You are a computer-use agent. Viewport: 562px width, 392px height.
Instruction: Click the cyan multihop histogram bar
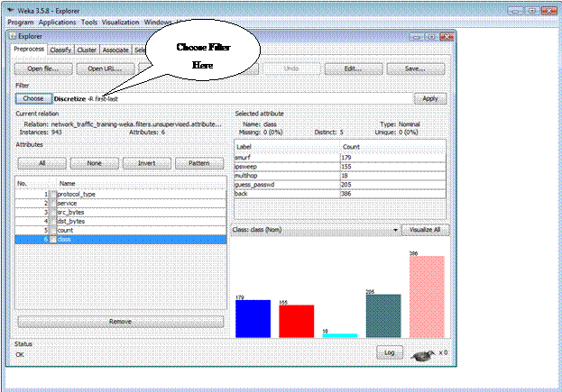340,335
